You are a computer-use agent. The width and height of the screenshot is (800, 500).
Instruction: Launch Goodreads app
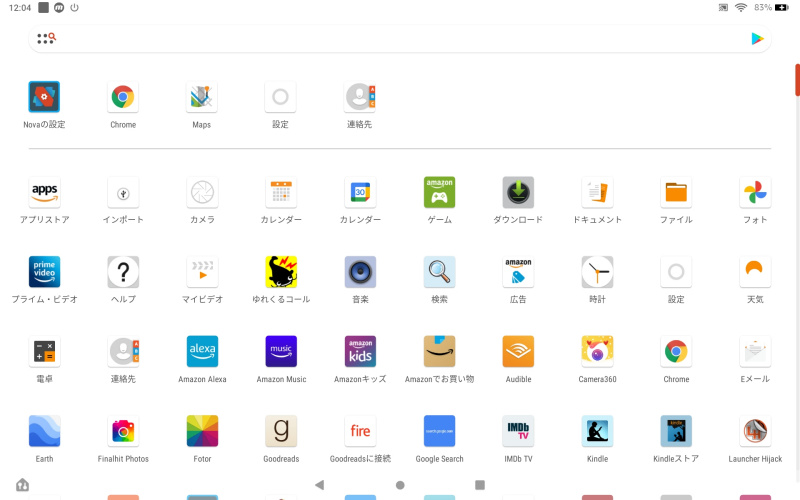281,431
